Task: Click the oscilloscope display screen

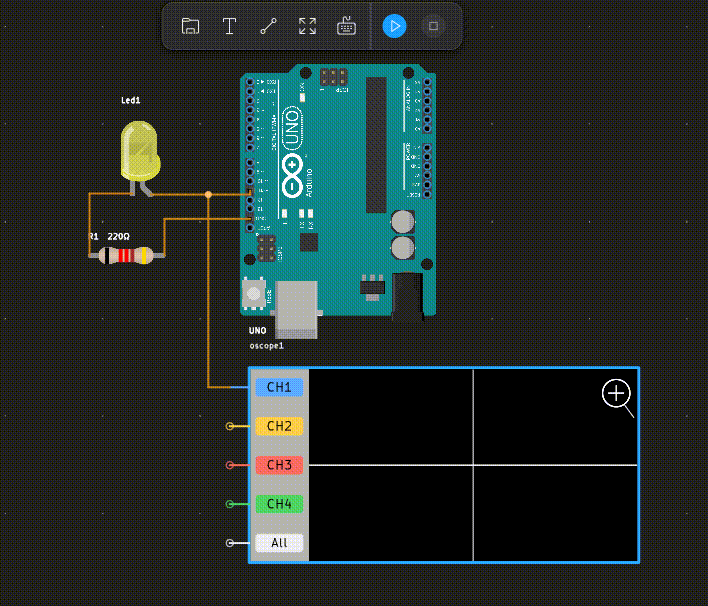Action: pyautogui.click(x=473, y=465)
